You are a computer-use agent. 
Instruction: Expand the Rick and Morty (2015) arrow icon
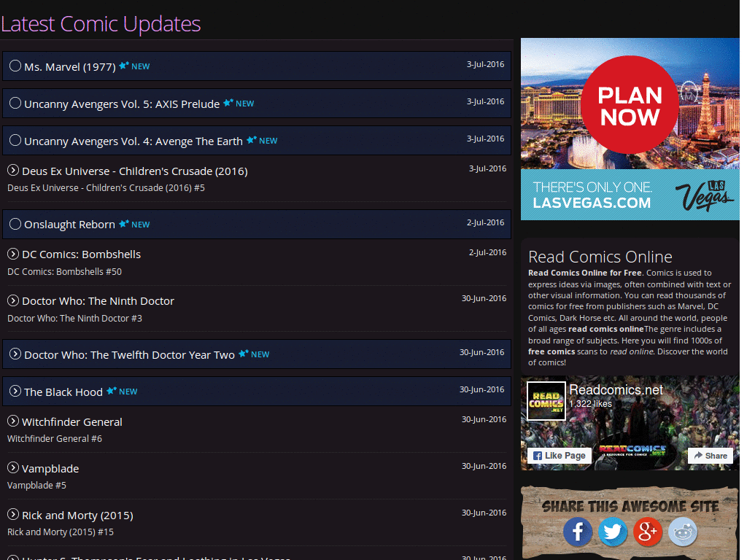tap(13, 514)
